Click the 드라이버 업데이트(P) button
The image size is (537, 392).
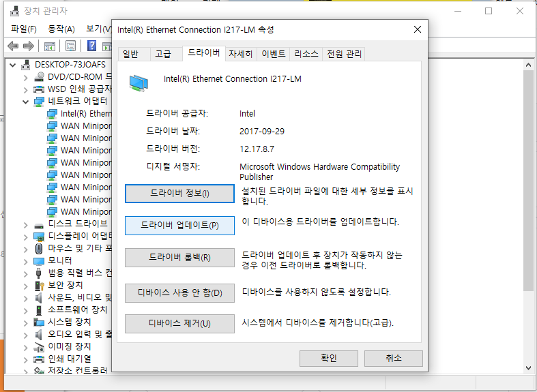[x=180, y=226]
